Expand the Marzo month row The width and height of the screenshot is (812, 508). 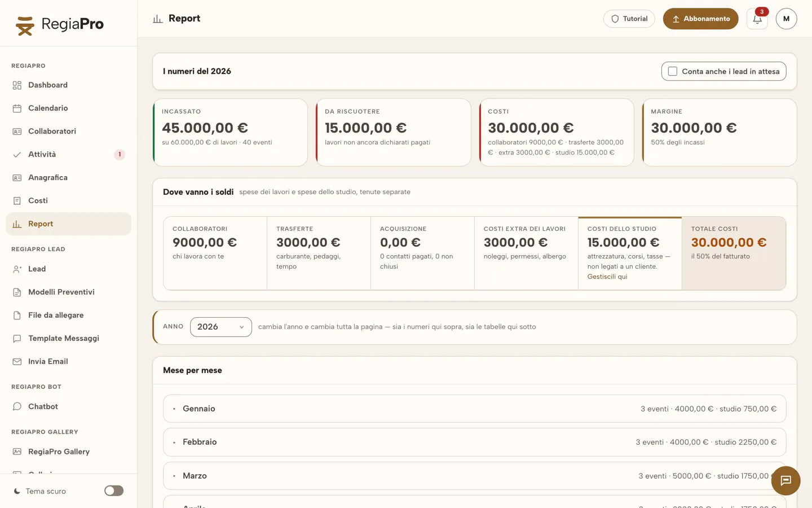click(x=475, y=476)
